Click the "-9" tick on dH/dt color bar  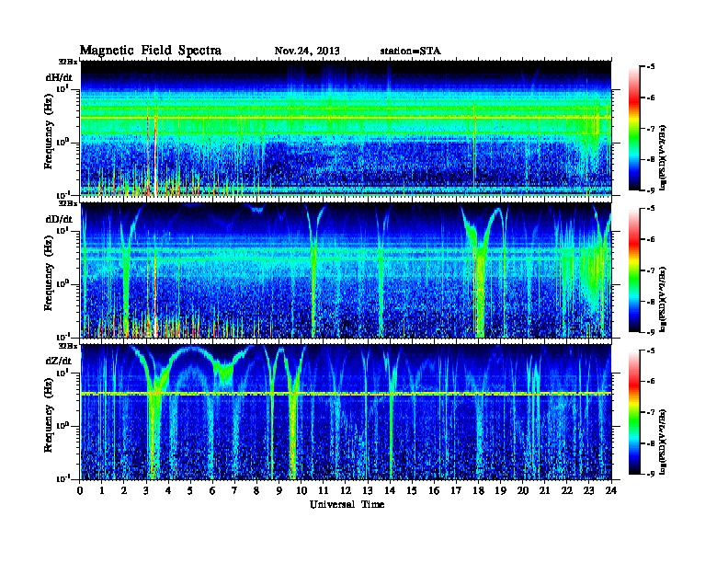pos(651,190)
